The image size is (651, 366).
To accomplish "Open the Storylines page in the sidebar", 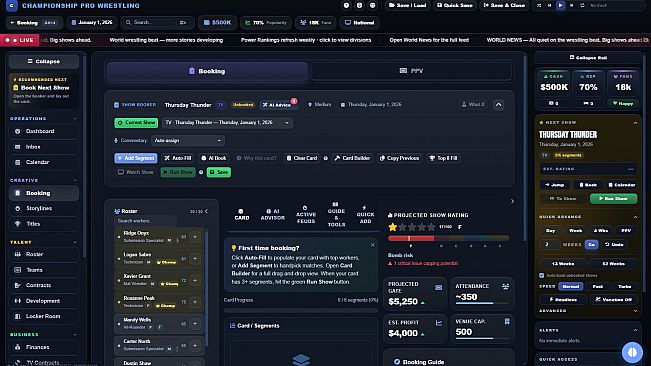I will (x=44, y=208).
